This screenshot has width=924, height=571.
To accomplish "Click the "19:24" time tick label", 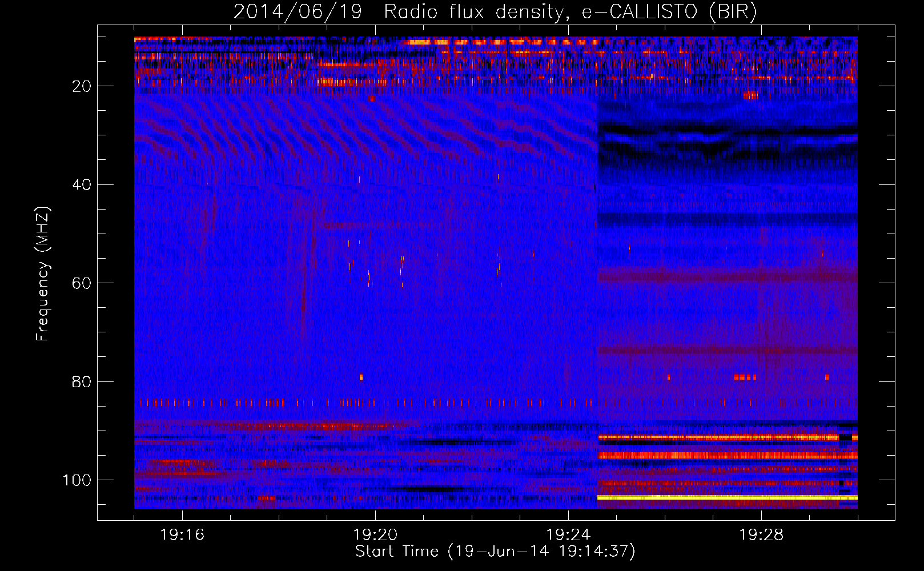I will (x=568, y=535).
